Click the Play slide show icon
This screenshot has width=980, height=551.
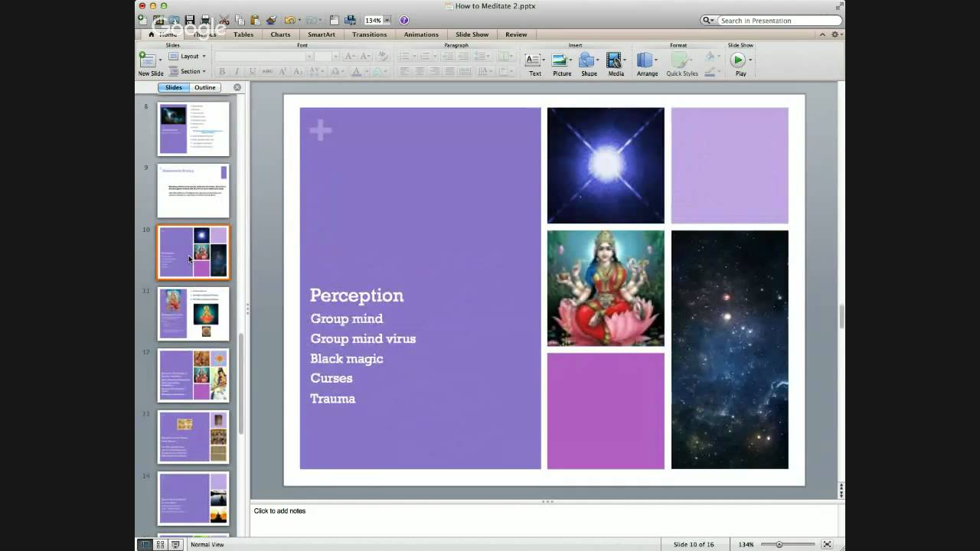point(738,60)
